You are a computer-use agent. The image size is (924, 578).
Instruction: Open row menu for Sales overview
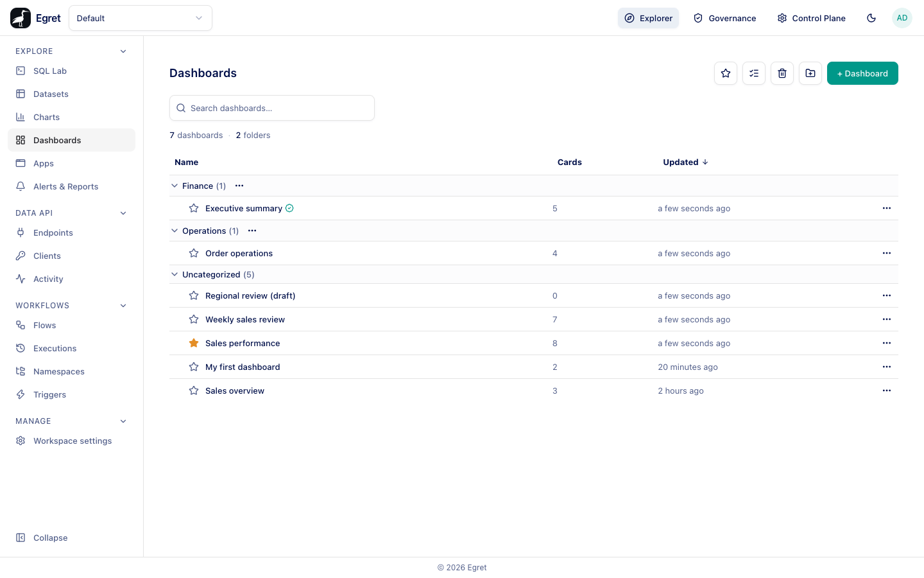887,390
